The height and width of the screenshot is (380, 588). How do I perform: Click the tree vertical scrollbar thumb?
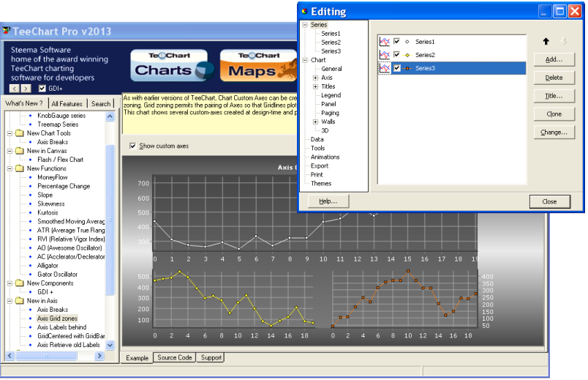(110, 220)
